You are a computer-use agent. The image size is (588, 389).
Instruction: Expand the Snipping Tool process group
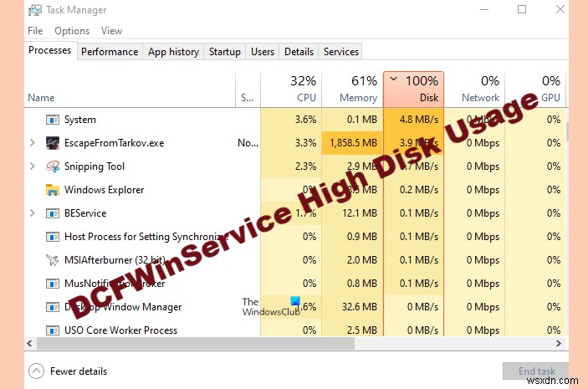(x=33, y=166)
